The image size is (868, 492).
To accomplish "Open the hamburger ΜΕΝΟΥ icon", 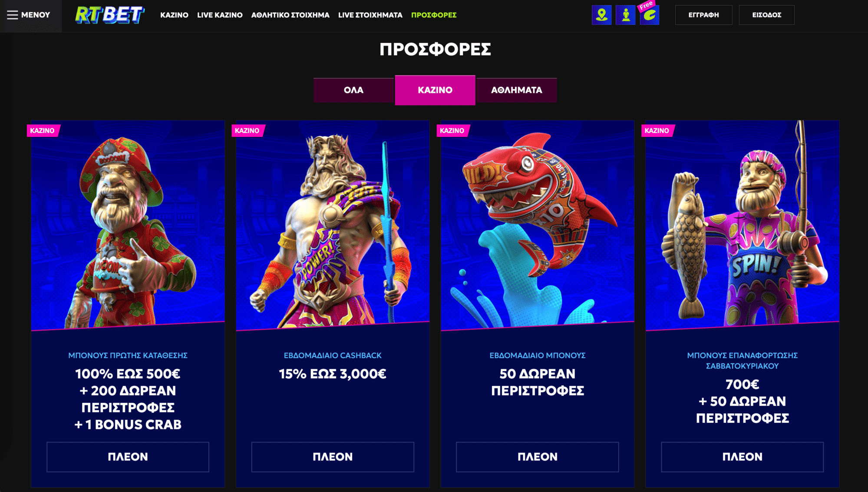I will tap(13, 15).
